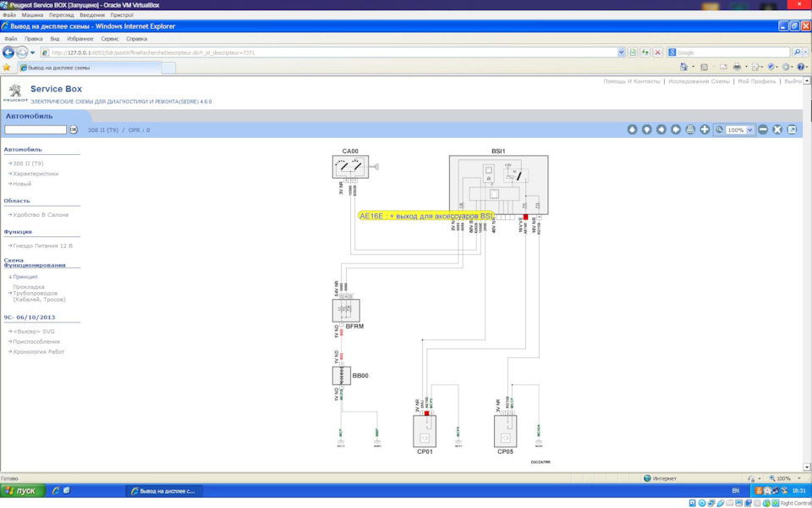Image resolution: width=812 pixels, height=508 pixels.
Task: Open '<Вьюэр> SVG' link
Action: [x=34, y=331]
